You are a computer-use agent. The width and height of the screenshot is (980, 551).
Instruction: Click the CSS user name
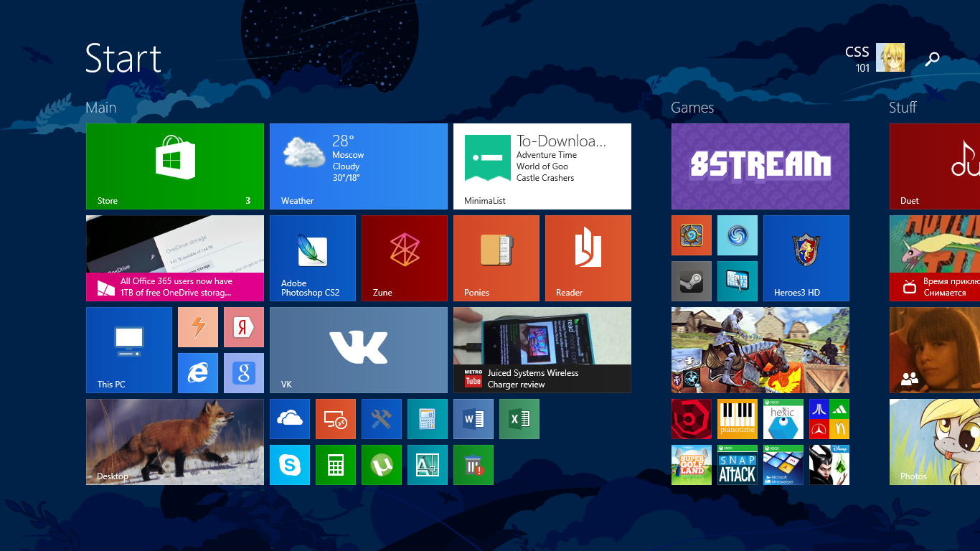coord(857,52)
